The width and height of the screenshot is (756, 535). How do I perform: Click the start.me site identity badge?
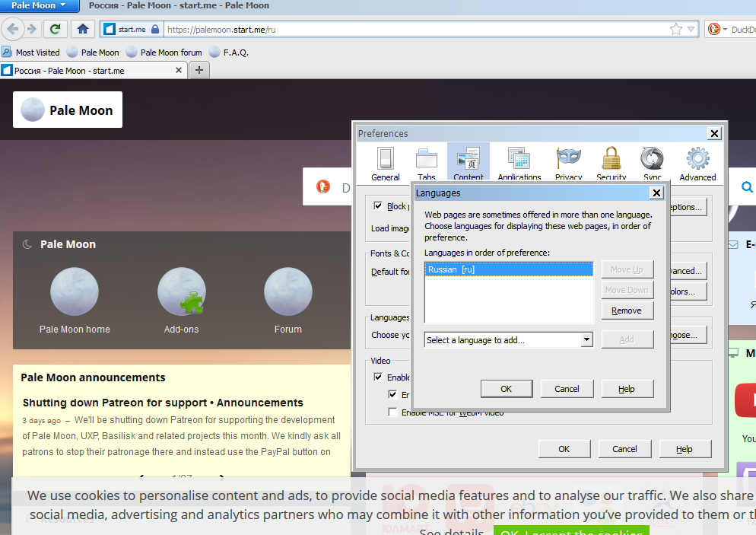click(131, 30)
